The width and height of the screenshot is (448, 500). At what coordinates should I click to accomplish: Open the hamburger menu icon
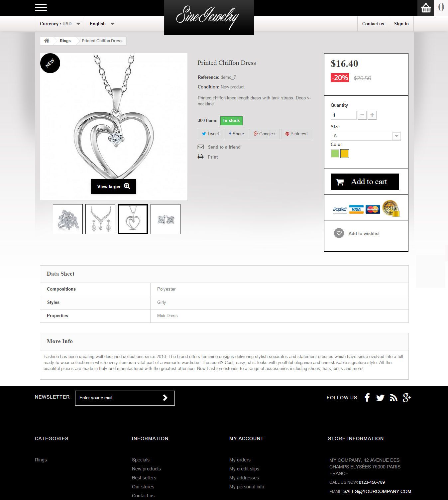point(41,8)
